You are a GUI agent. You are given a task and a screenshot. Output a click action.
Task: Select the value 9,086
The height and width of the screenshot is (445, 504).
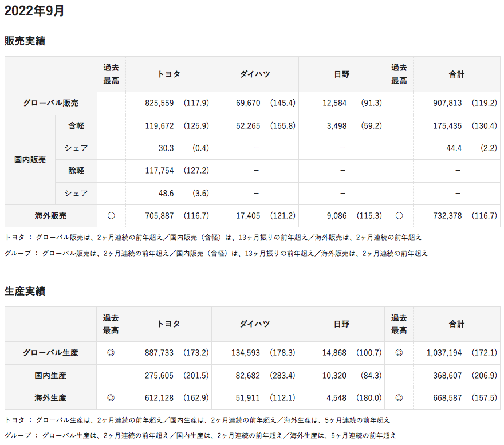337,216
